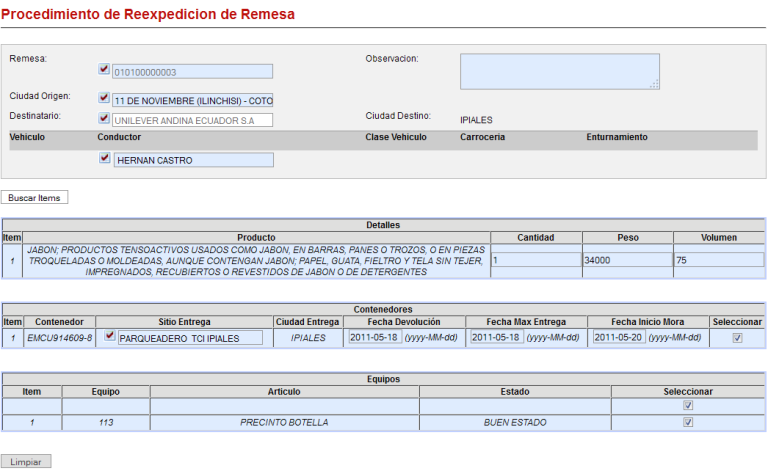Click the Remesa number field
Image resolution: width=768 pixels, height=471 pixels.
click(192, 72)
